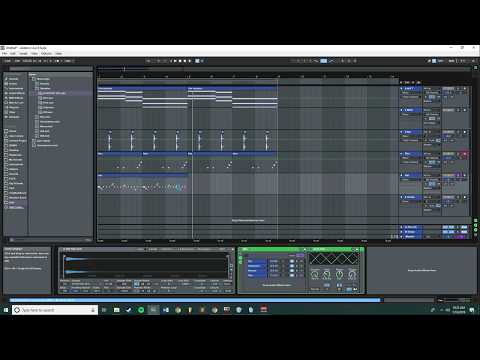Viewport: 480px width, 360px height.
Task: Toggle the first track's activator button
Action: (448, 89)
